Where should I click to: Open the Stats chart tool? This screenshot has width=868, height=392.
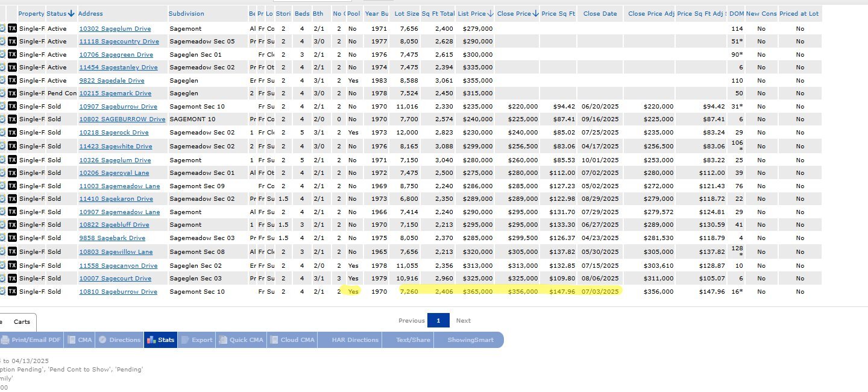pos(160,340)
